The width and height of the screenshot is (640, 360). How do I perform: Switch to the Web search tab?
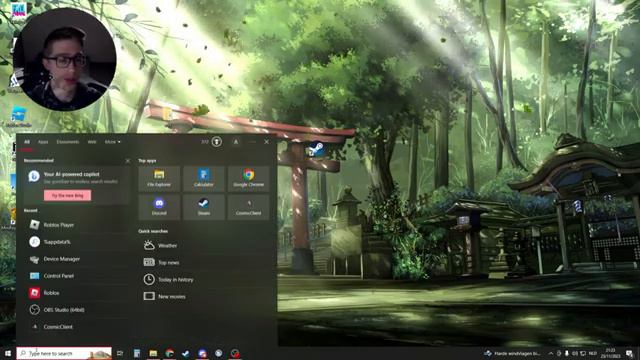pos(92,142)
